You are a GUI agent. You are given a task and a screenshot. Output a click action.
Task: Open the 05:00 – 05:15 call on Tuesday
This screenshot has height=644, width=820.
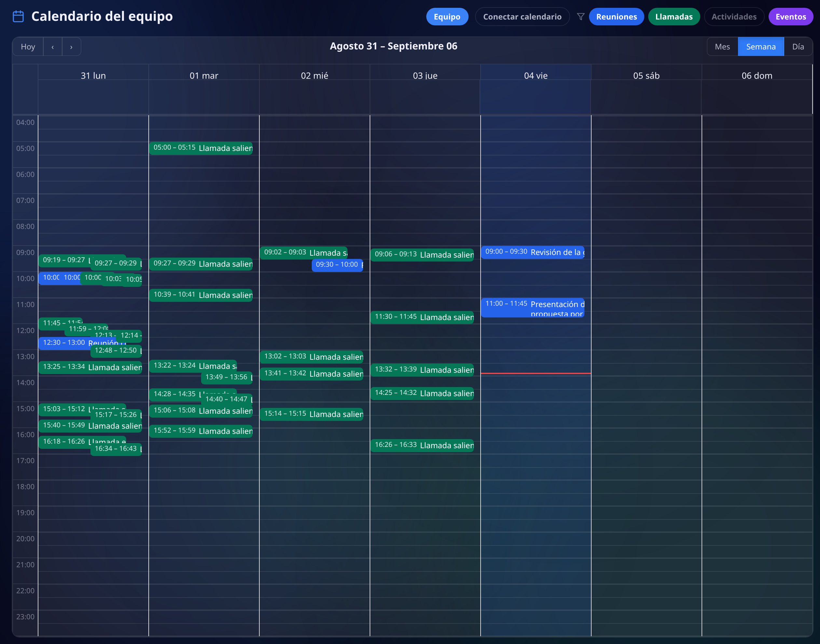click(x=201, y=148)
